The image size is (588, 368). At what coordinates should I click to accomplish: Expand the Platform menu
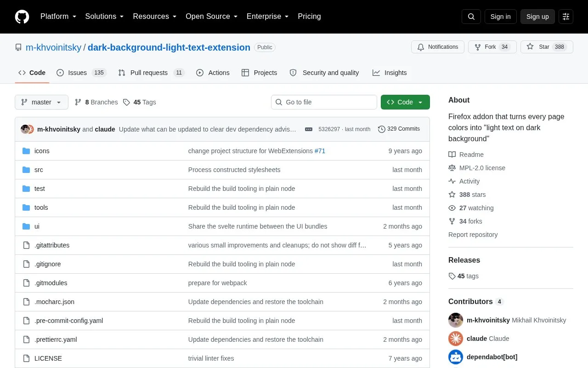tap(58, 17)
